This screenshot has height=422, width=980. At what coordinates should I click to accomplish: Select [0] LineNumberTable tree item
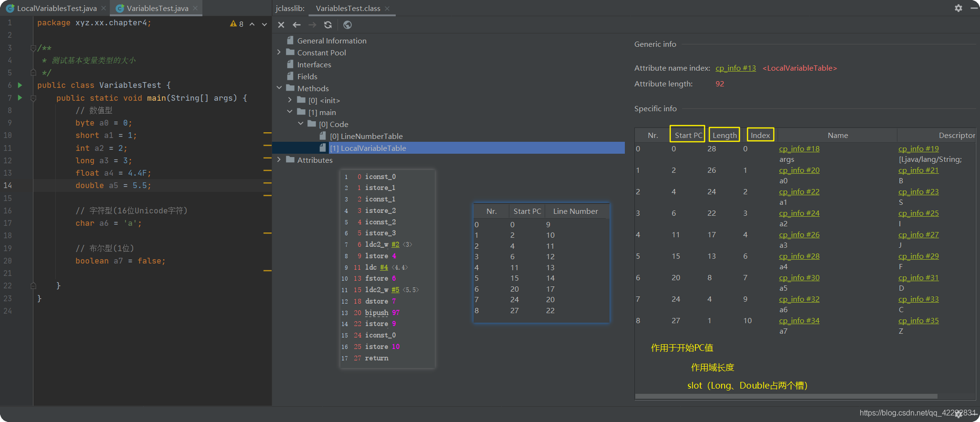[x=367, y=136]
